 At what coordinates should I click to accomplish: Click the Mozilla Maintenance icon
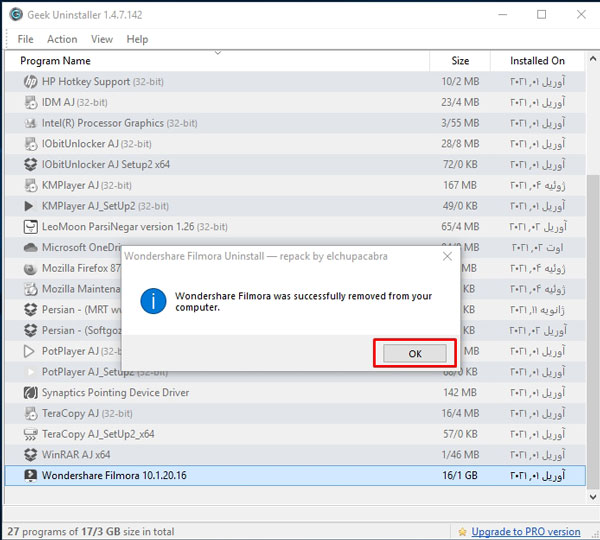click(30, 289)
